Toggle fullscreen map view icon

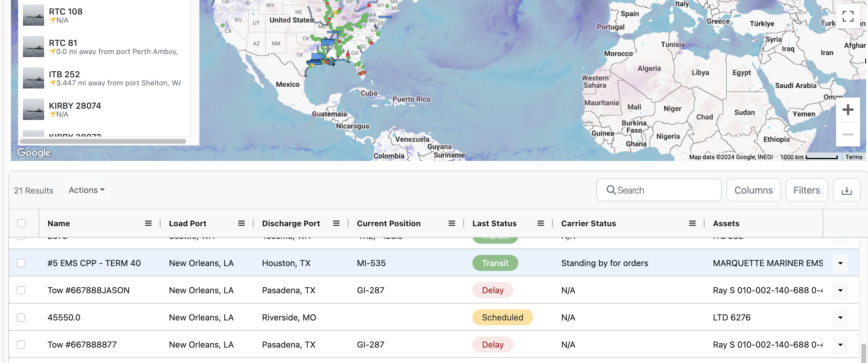(x=847, y=16)
